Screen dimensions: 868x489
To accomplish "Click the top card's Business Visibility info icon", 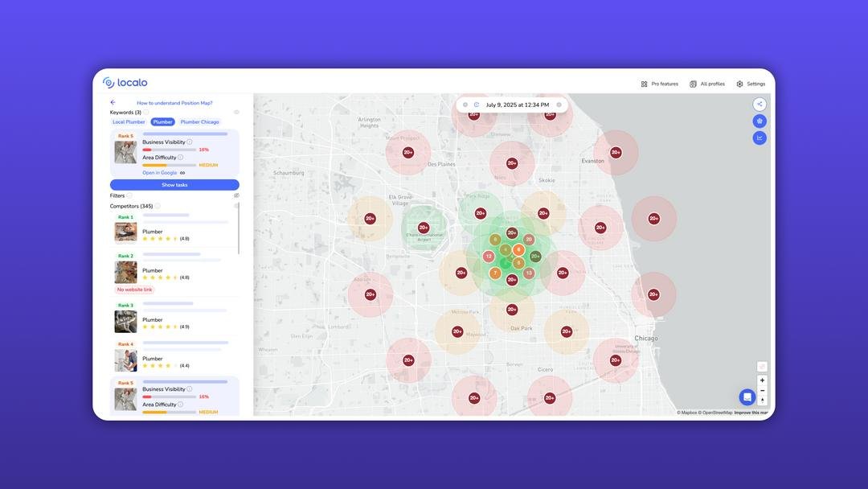I will [x=190, y=142].
